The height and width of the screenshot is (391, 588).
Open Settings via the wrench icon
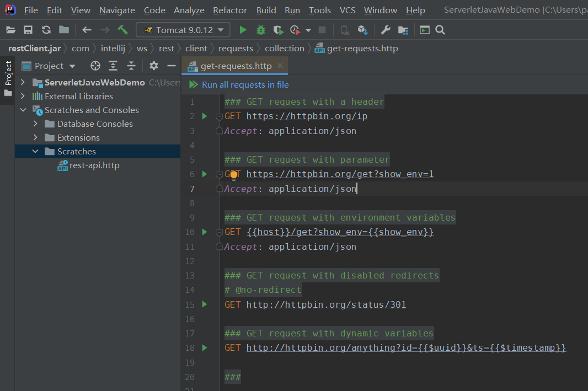point(386,30)
